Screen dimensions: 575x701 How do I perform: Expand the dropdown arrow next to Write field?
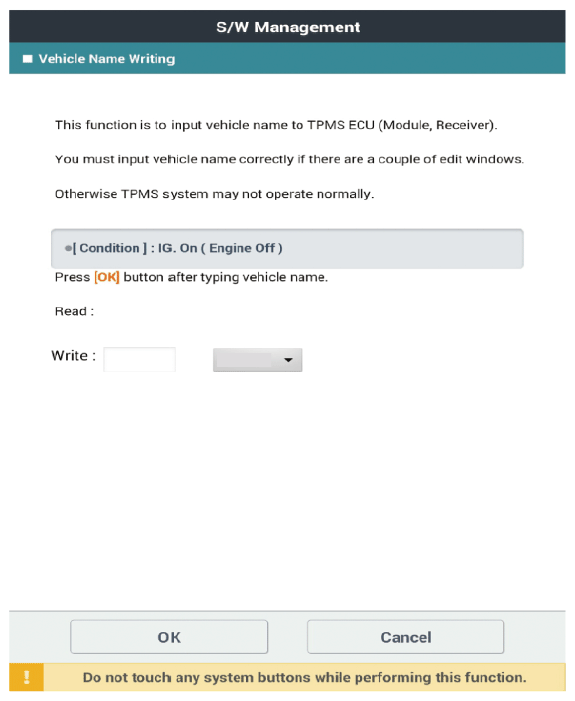[288, 360]
